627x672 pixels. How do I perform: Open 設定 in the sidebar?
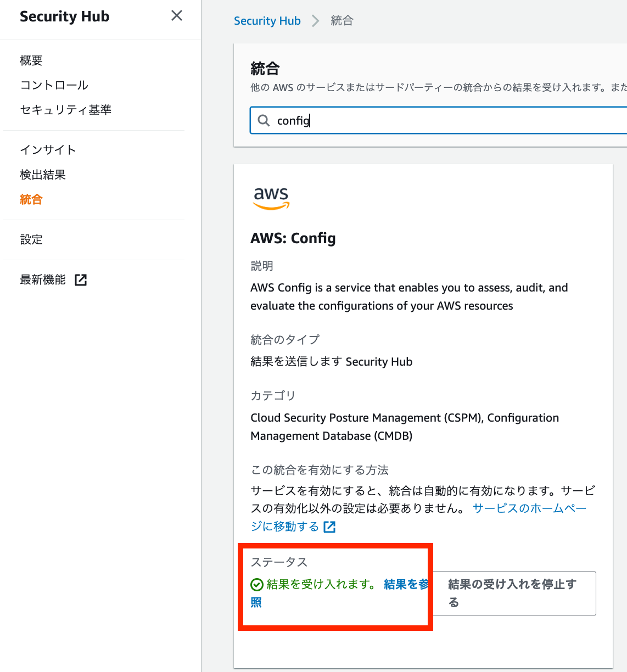tap(31, 240)
